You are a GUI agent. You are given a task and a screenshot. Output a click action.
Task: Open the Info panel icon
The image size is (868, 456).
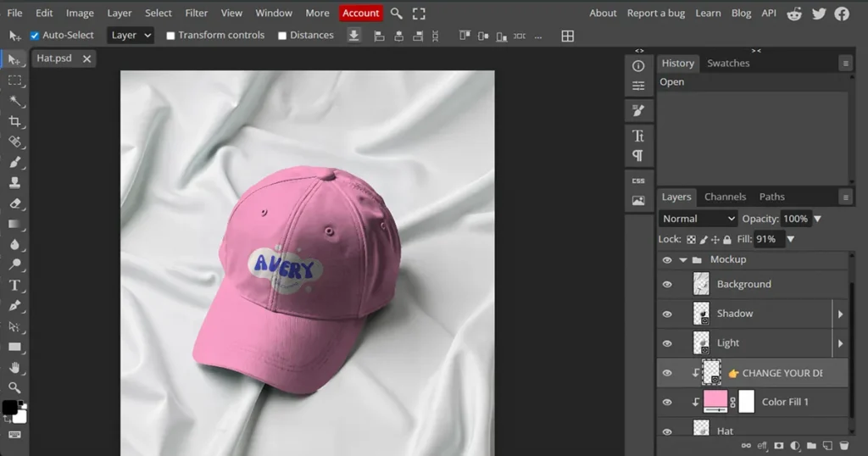pyautogui.click(x=638, y=66)
